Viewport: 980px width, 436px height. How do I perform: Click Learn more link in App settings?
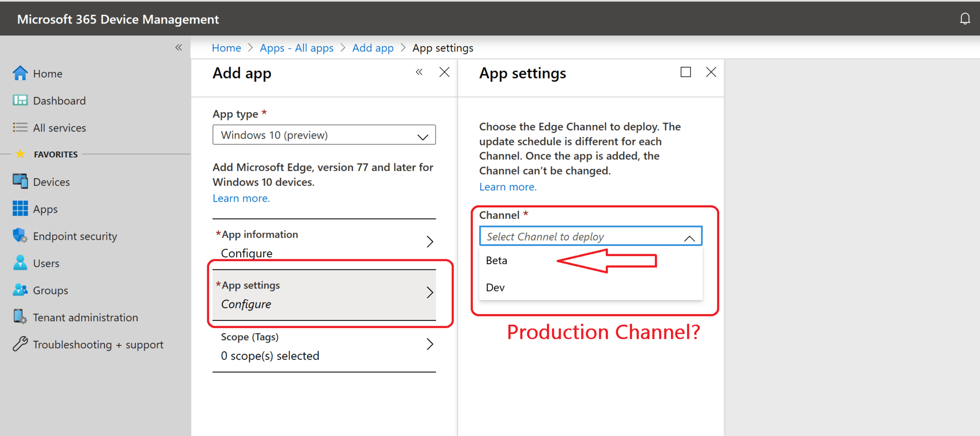pos(508,187)
